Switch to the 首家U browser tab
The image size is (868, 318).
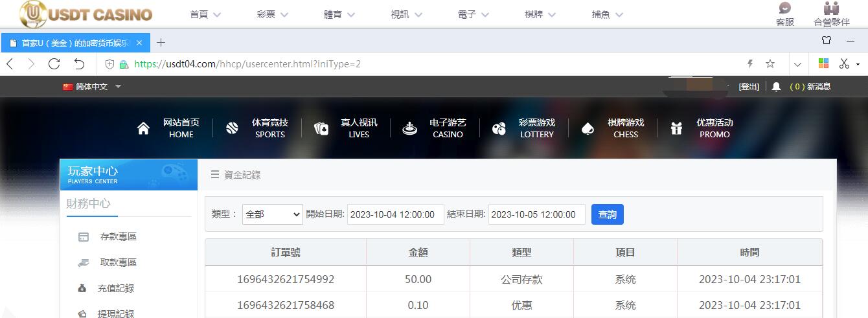(75, 42)
